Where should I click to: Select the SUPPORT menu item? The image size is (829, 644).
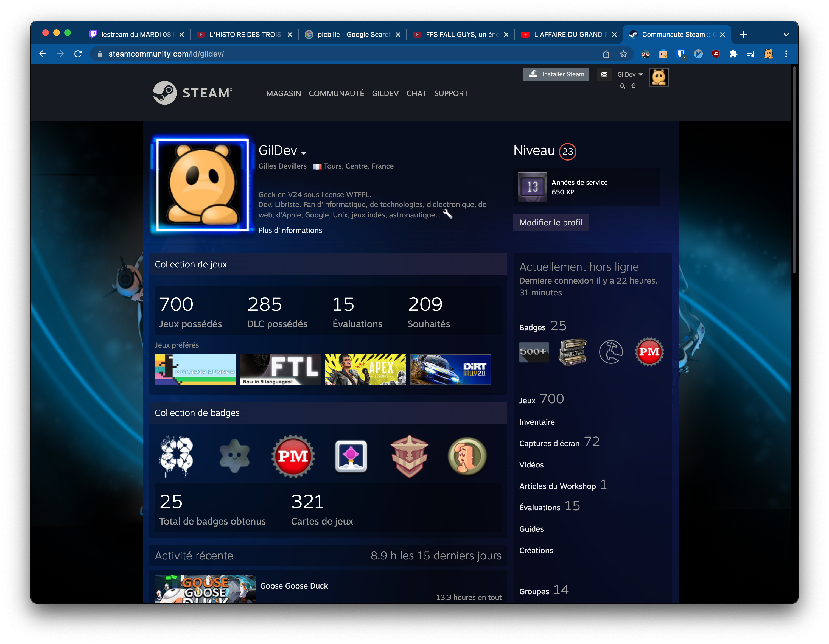click(451, 93)
